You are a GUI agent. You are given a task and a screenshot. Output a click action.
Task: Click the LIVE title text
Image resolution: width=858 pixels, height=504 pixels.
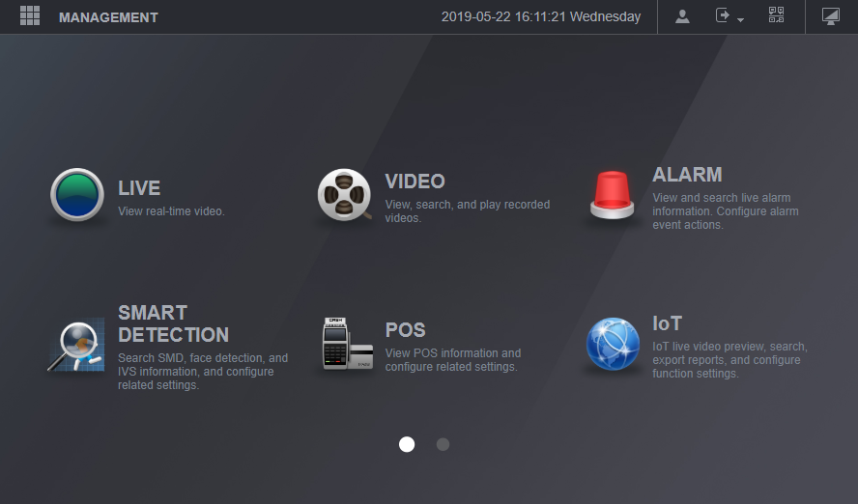[x=139, y=188]
